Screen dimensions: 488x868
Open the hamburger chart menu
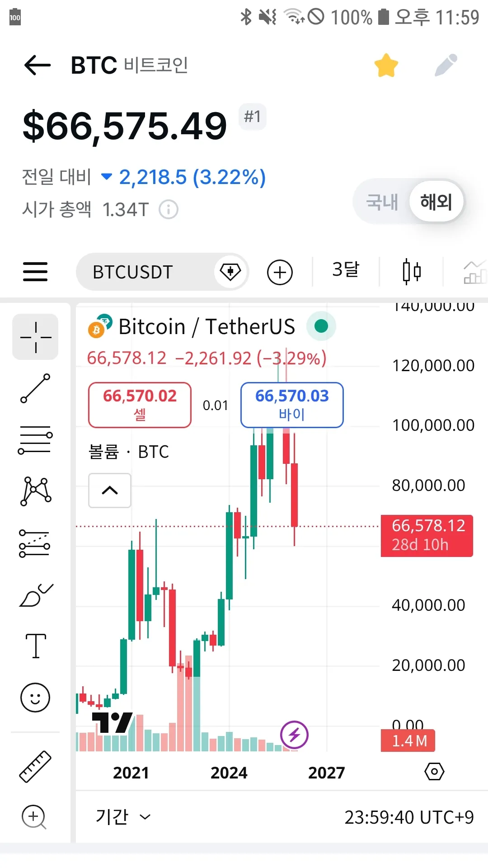click(x=35, y=272)
